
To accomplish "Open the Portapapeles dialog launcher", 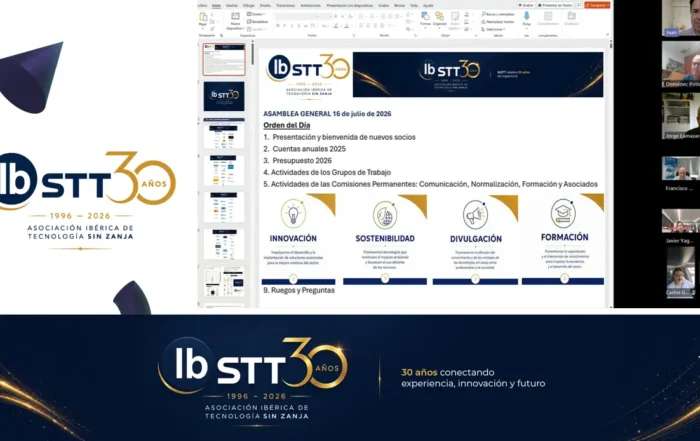I will [x=221, y=35].
